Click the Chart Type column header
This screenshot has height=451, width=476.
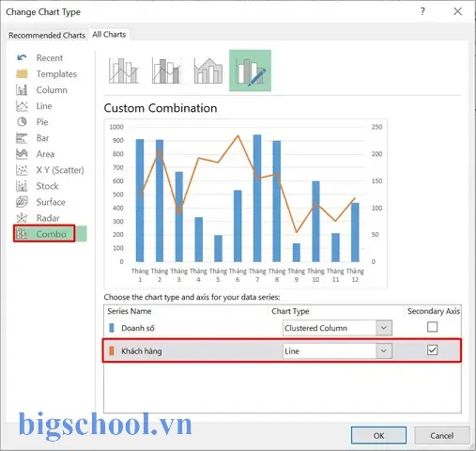click(x=290, y=311)
